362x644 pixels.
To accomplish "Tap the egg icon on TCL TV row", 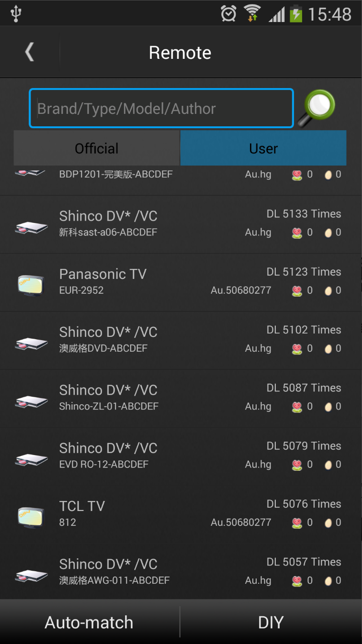I will pos(328,523).
